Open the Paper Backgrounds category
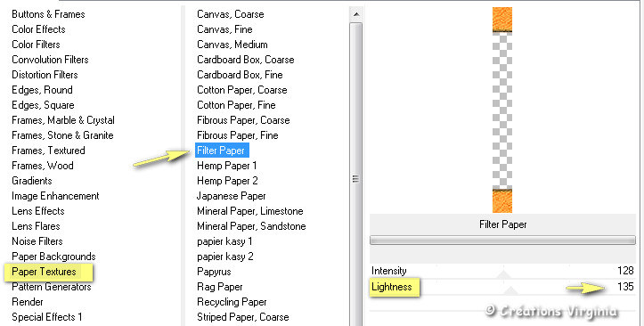 pos(53,257)
